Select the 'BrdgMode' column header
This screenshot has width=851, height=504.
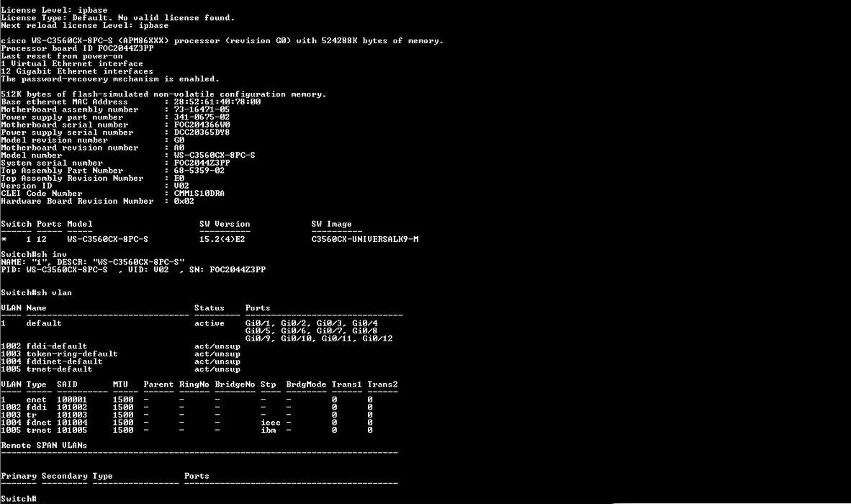306,384
